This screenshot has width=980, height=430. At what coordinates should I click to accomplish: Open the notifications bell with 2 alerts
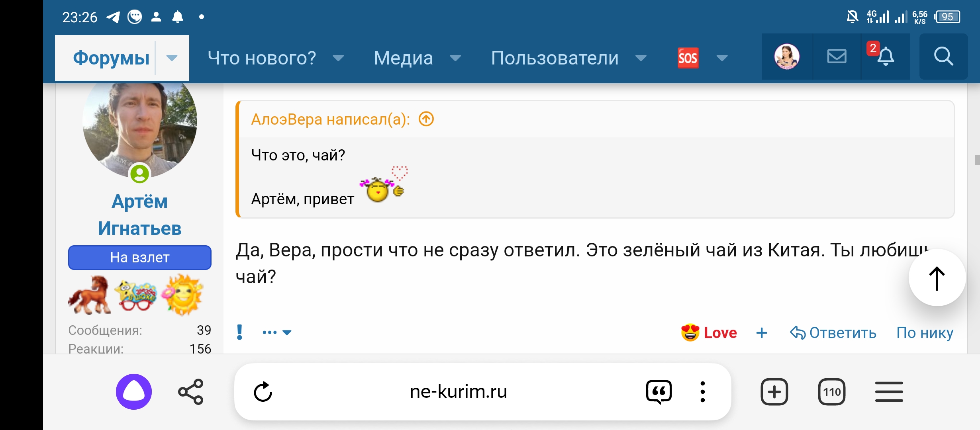885,57
